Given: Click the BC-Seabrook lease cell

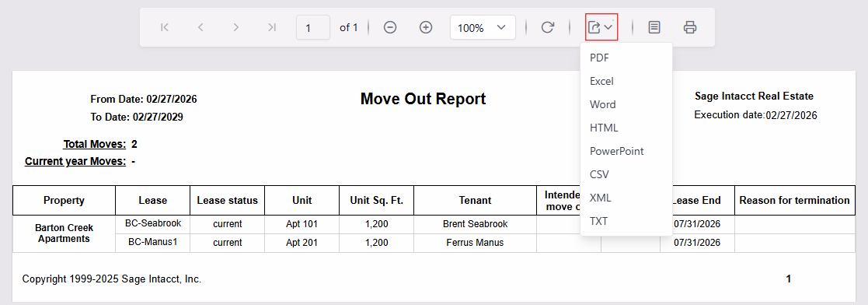Looking at the screenshot, I should click(x=153, y=224).
